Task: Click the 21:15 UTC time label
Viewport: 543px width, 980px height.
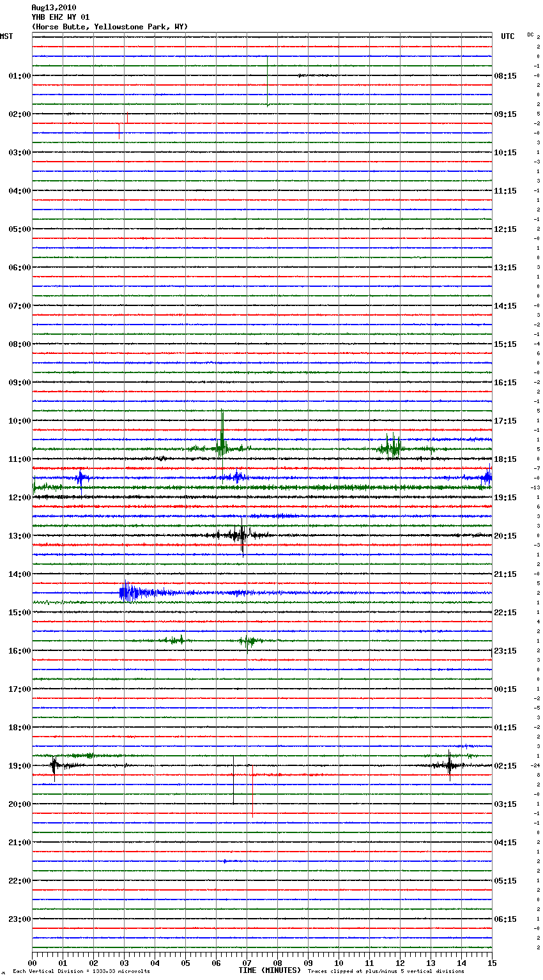Action: point(505,574)
